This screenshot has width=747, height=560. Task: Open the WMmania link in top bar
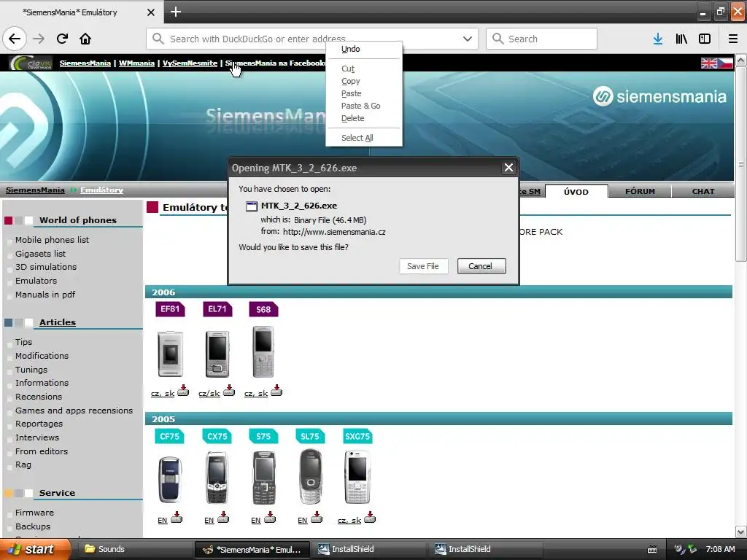coord(136,63)
